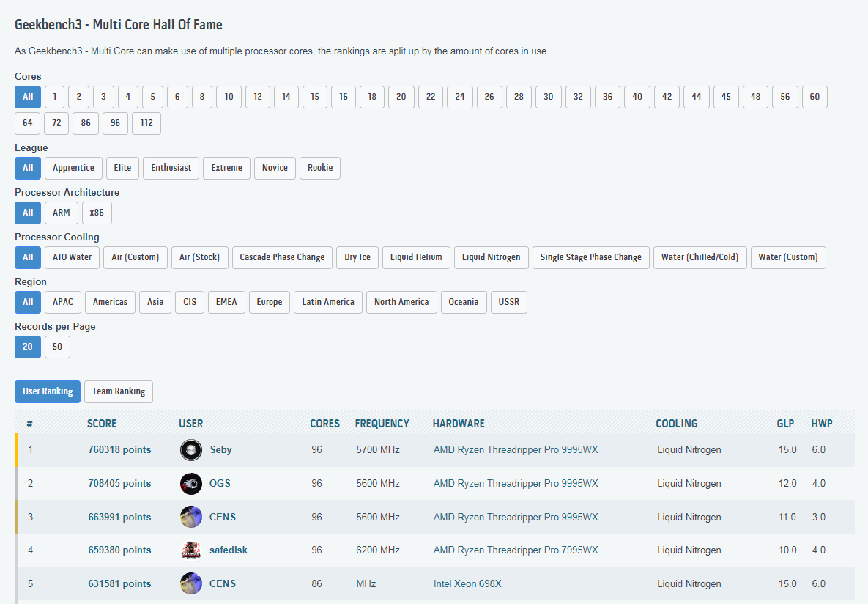Screen dimensions: 868x604
Task: Click the OGS username link
Action: [220, 484]
